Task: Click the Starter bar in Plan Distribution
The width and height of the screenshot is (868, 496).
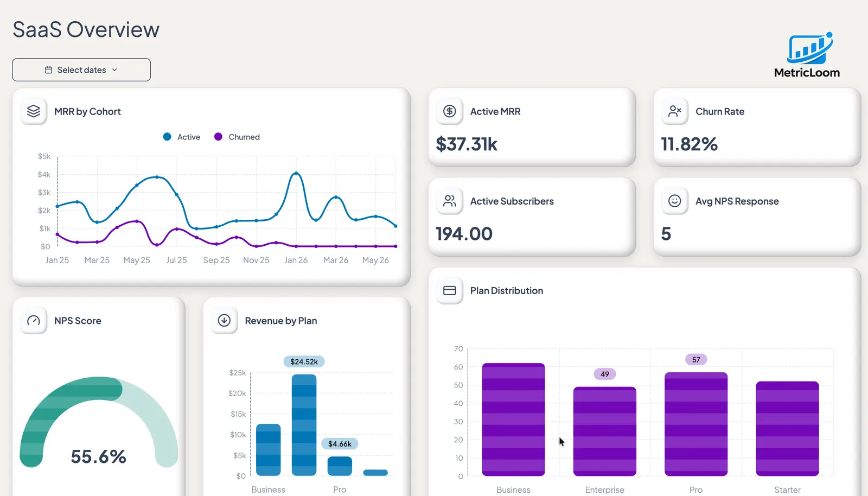Action: click(787, 429)
